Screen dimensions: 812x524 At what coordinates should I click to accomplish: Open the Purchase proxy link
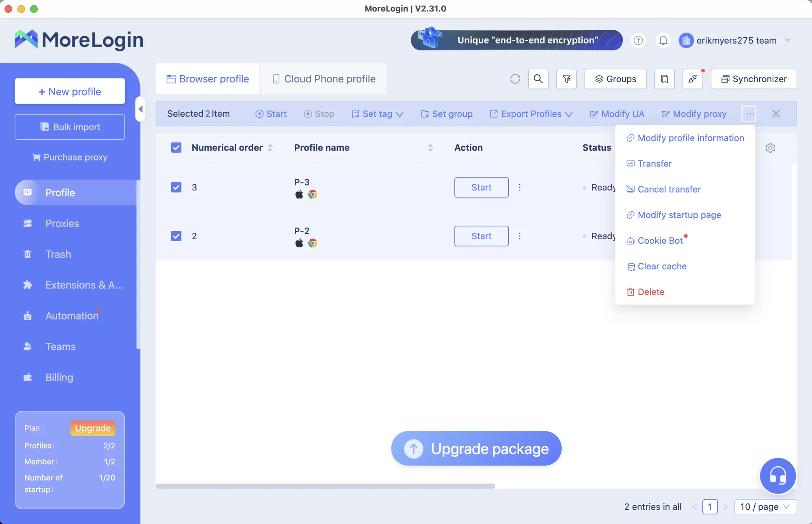tap(70, 157)
